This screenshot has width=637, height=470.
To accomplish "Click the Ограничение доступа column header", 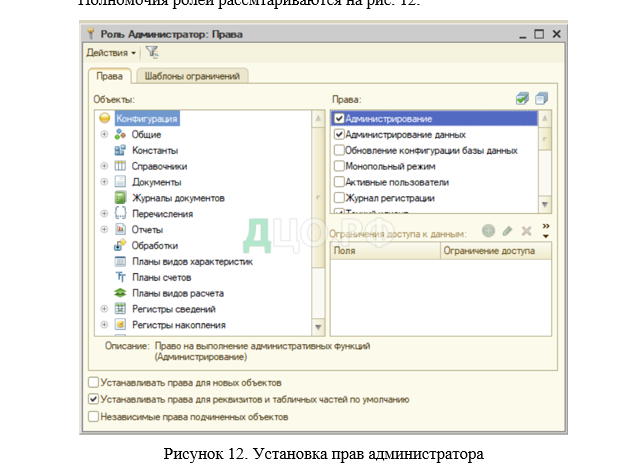I will coord(490,252).
